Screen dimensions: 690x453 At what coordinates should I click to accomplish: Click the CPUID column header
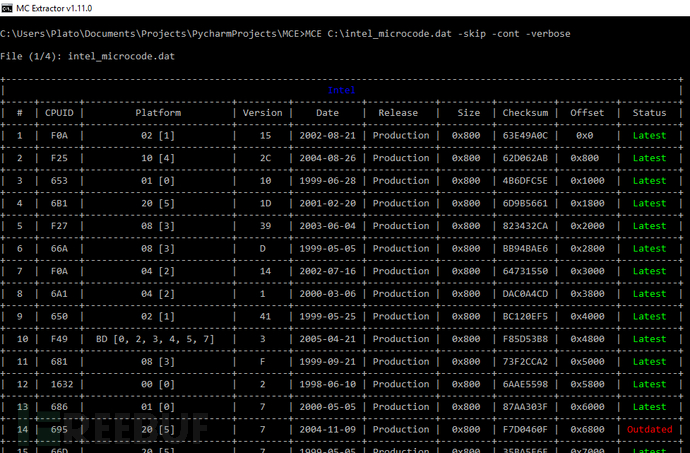[59, 113]
